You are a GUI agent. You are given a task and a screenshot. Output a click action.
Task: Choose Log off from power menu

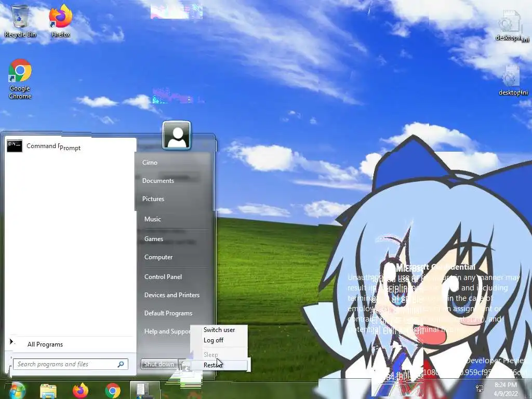pyautogui.click(x=219, y=340)
